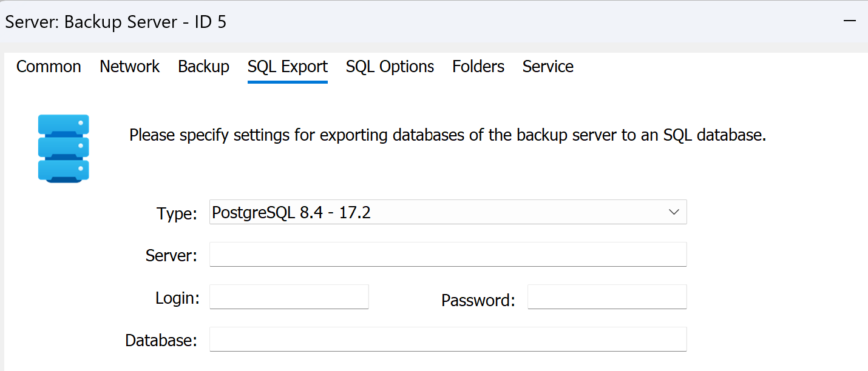
Task: Click the Password input box
Action: tap(606, 297)
